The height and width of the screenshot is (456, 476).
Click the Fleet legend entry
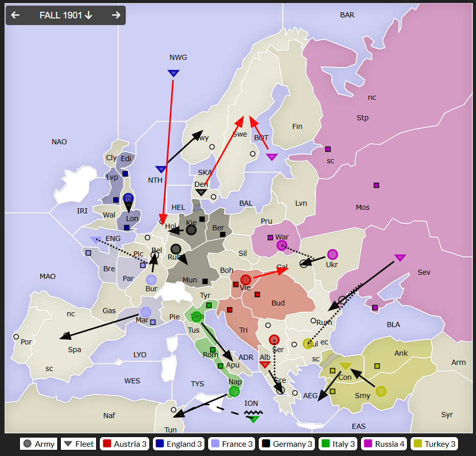[x=79, y=444]
